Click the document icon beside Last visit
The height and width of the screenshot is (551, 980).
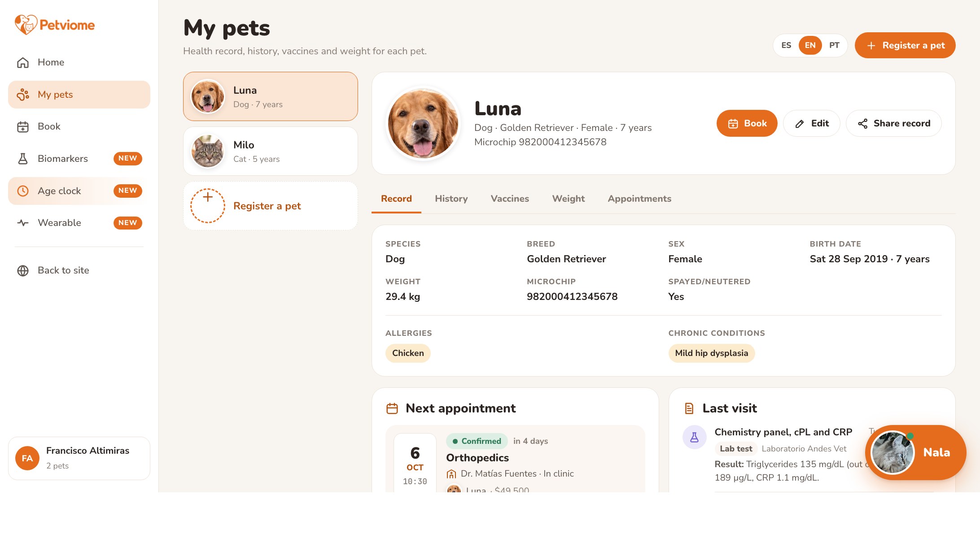pyautogui.click(x=689, y=408)
